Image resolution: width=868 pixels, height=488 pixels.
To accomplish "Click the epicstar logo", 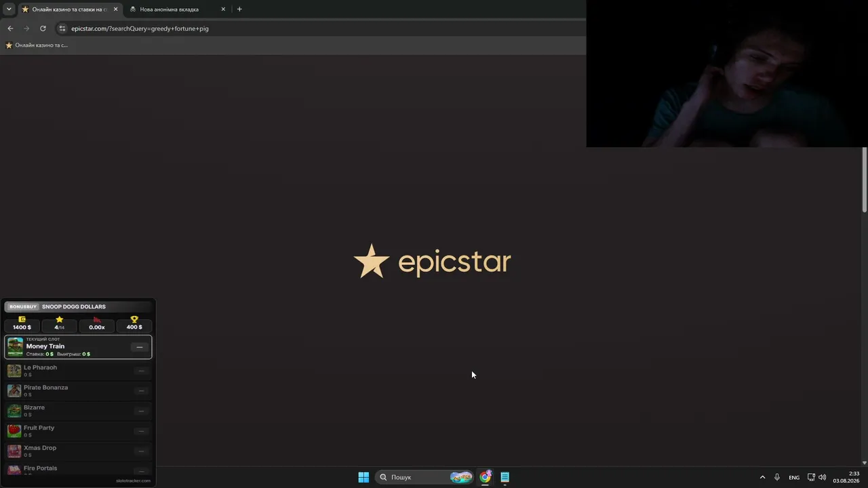I will [x=432, y=261].
